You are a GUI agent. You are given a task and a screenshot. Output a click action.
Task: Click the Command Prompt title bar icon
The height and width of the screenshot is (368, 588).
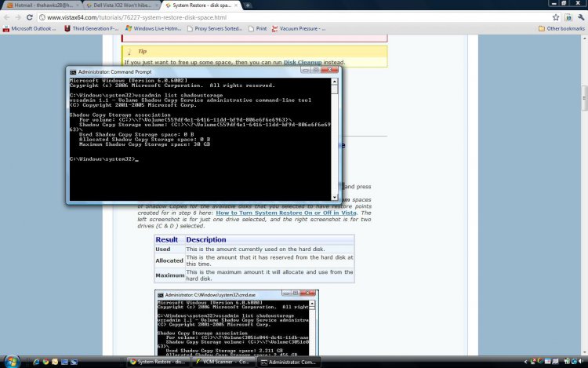point(73,72)
